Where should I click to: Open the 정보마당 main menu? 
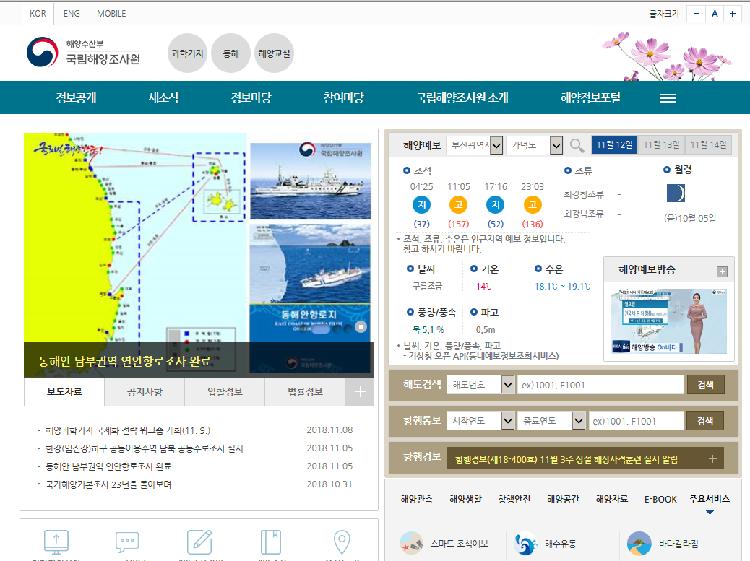coord(251,98)
